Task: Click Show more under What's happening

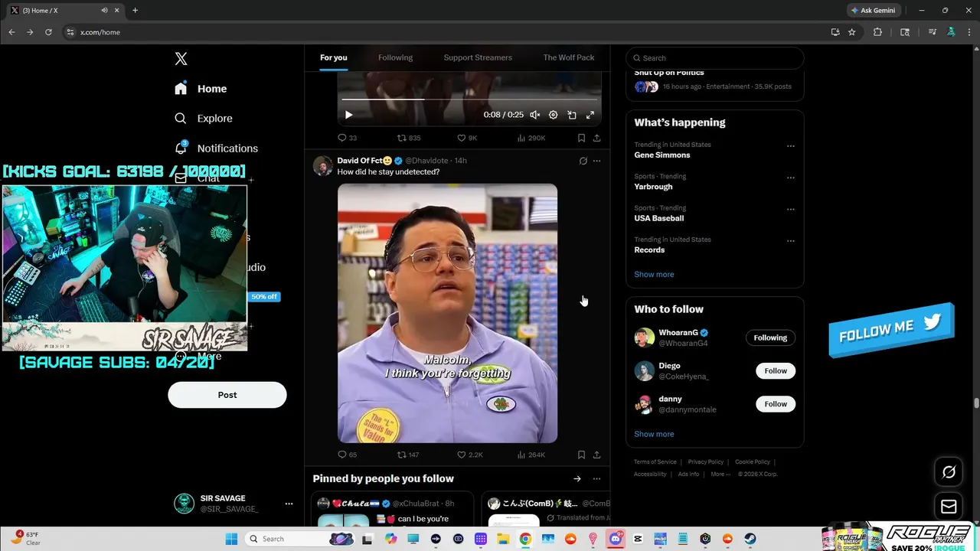Action: (654, 274)
